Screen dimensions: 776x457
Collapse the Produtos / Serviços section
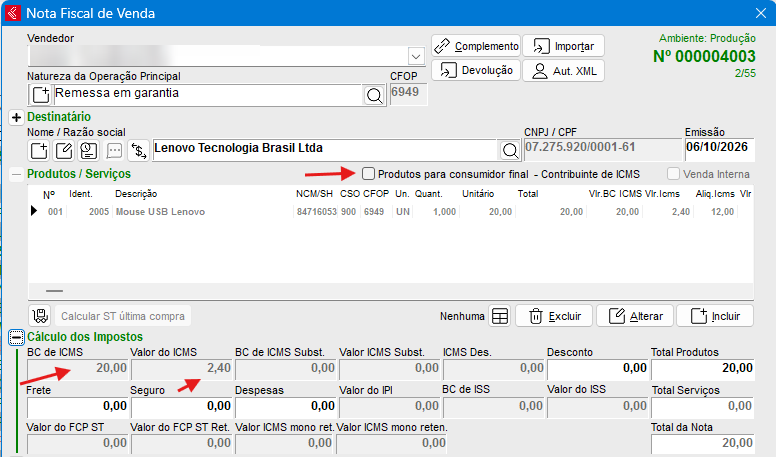(x=16, y=174)
